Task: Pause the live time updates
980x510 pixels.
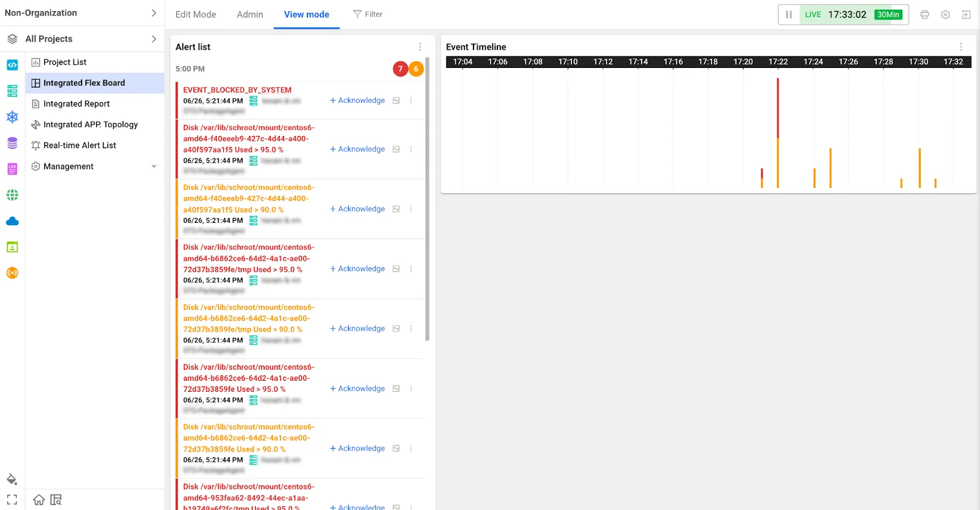Action: click(x=789, y=15)
